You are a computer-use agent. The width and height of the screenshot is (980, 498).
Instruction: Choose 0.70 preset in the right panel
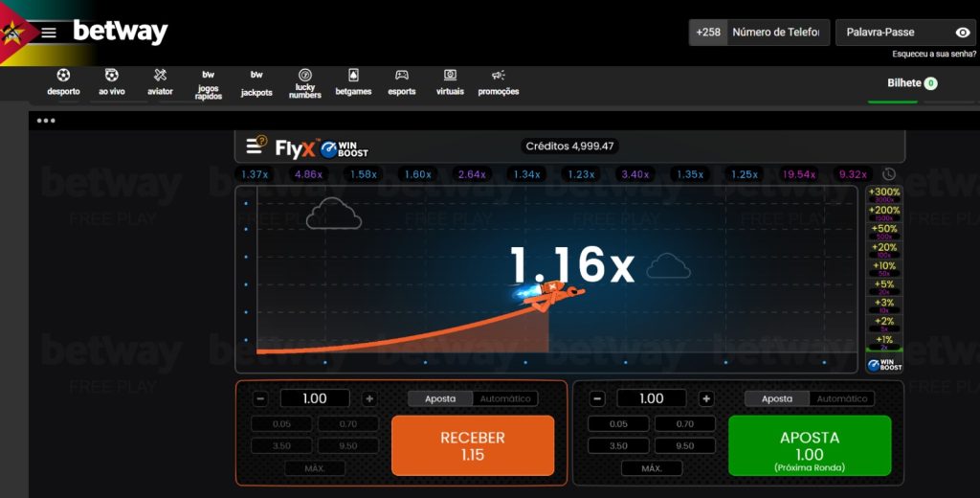pos(685,424)
